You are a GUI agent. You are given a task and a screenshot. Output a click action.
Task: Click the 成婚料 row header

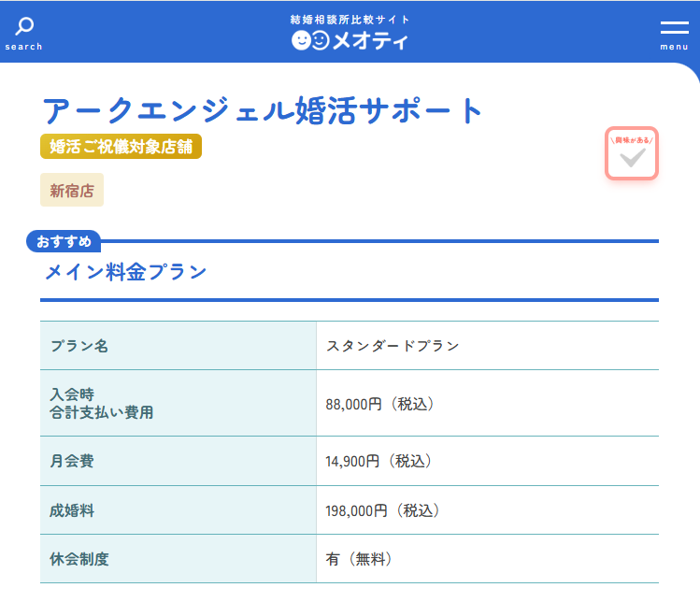pos(179,510)
